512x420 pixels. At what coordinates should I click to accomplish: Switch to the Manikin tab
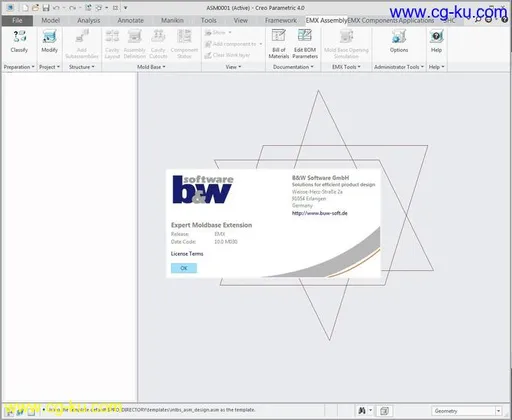click(x=172, y=20)
